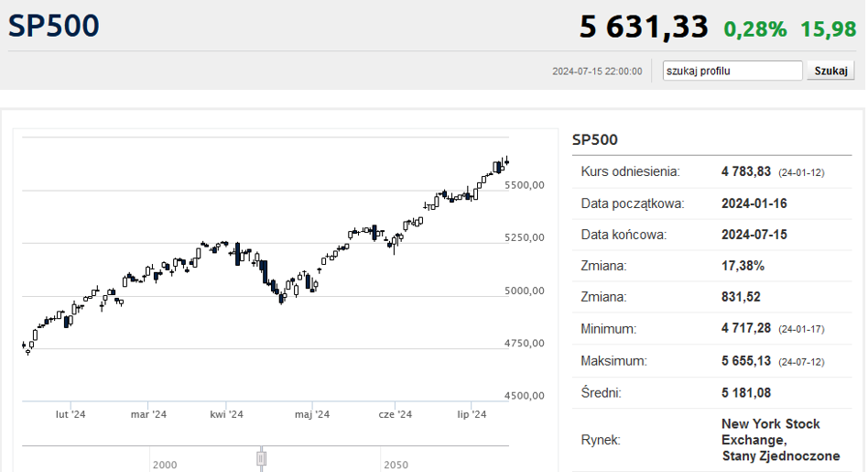Click the latest candlestick near chart top
The width and height of the screenshot is (868, 472).
tap(507, 161)
